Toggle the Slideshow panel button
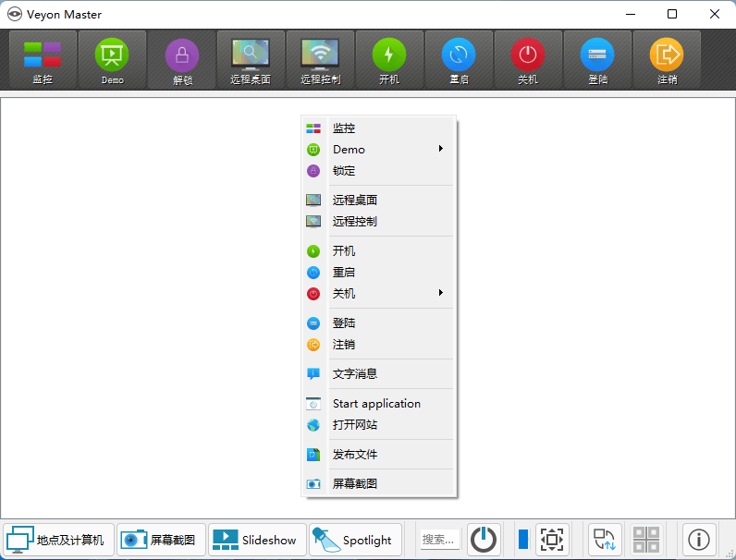The image size is (736, 560). [256, 540]
